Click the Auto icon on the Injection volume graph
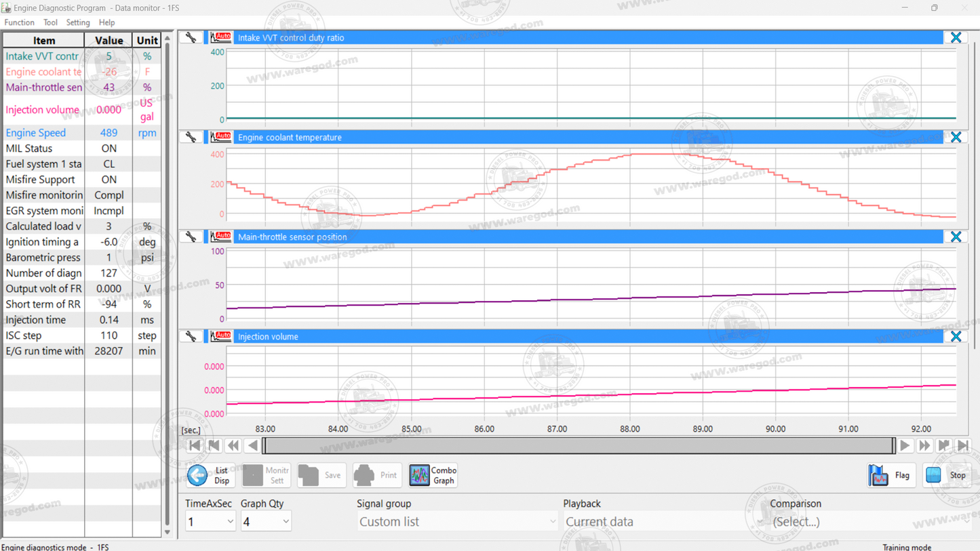 [220, 335]
